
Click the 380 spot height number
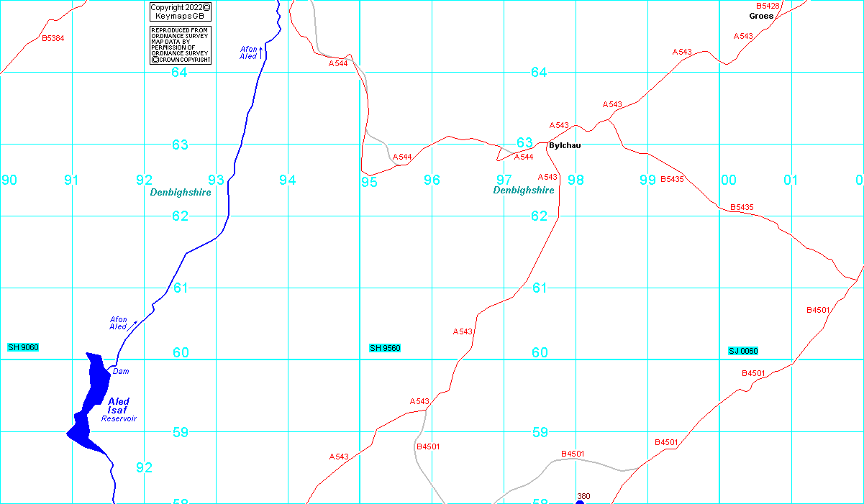pos(583,496)
